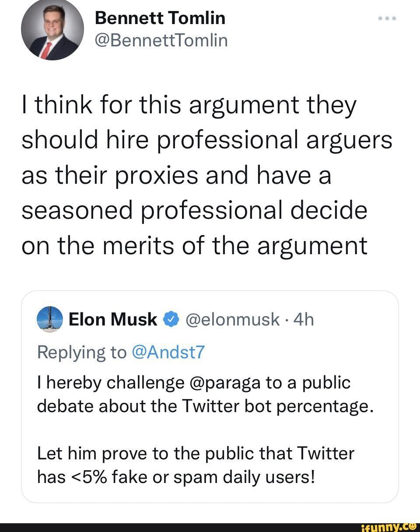Open the three-dot more options menu
The width and height of the screenshot is (420, 532).
(387, 19)
